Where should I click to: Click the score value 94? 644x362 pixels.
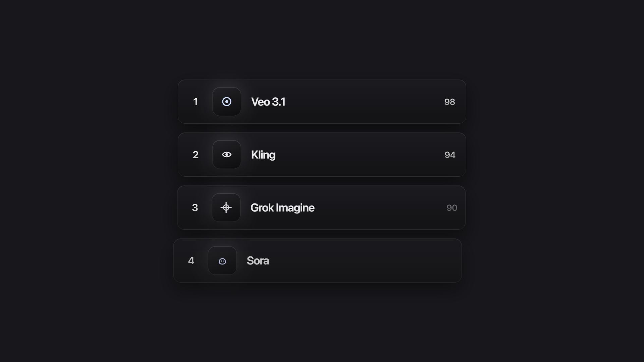pyautogui.click(x=450, y=155)
